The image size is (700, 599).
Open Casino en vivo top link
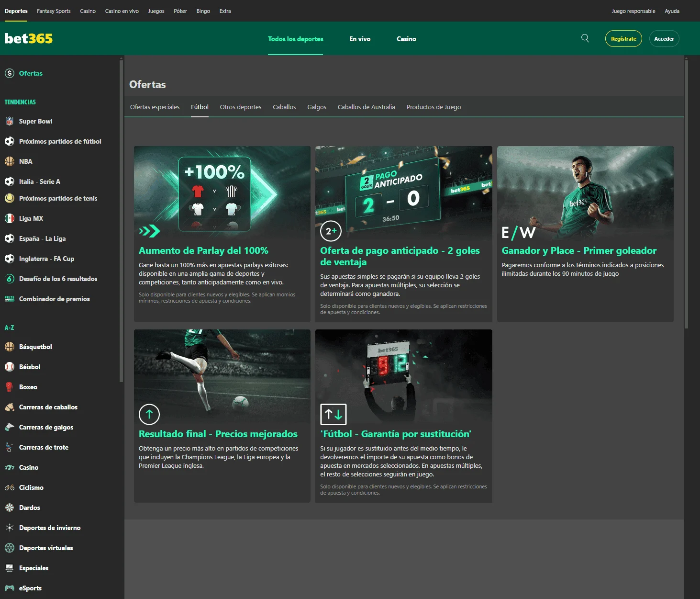[122, 11]
